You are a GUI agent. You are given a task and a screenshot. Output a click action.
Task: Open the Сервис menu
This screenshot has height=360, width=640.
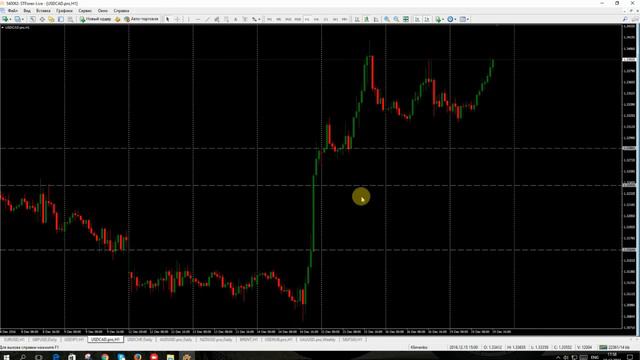[85, 11]
